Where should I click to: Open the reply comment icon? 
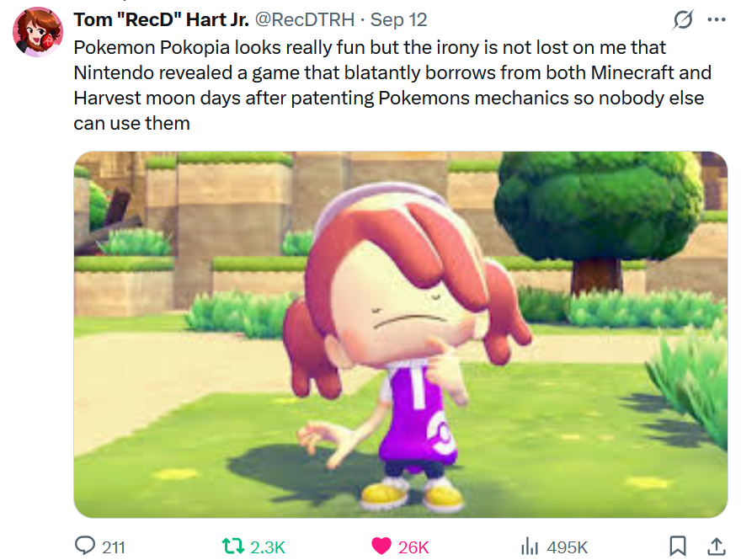(x=85, y=546)
